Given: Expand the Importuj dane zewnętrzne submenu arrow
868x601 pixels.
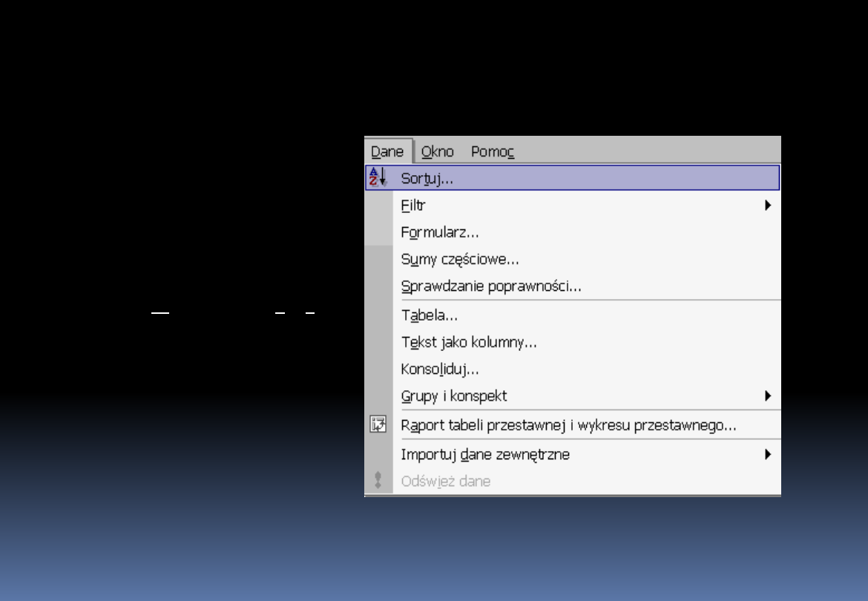Looking at the screenshot, I should pyautogui.click(x=768, y=454).
